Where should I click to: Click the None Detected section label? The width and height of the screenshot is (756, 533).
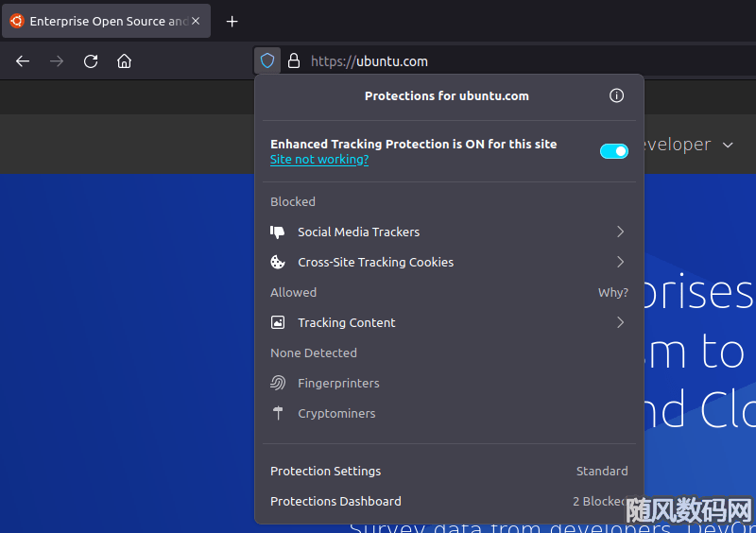[x=314, y=352]
